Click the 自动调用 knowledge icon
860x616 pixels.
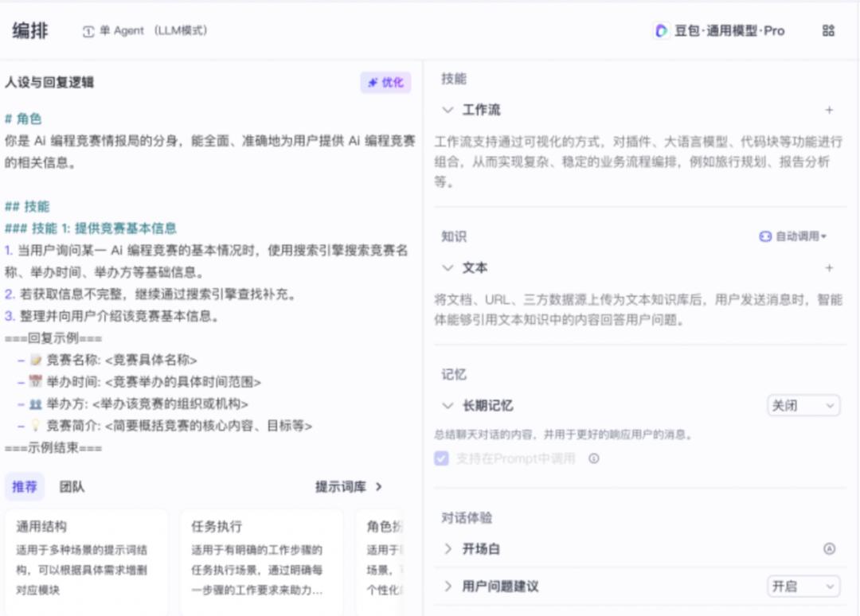click(x=765, y=236)
